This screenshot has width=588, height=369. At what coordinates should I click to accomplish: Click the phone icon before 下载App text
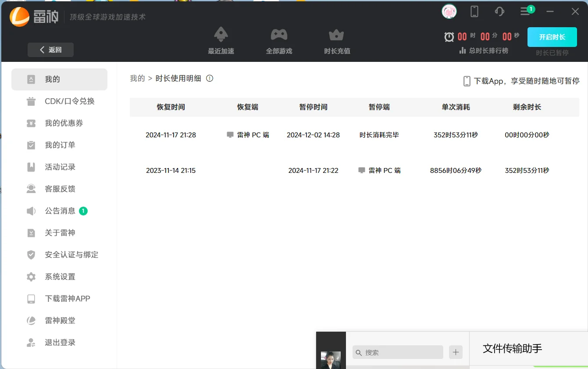466,80
